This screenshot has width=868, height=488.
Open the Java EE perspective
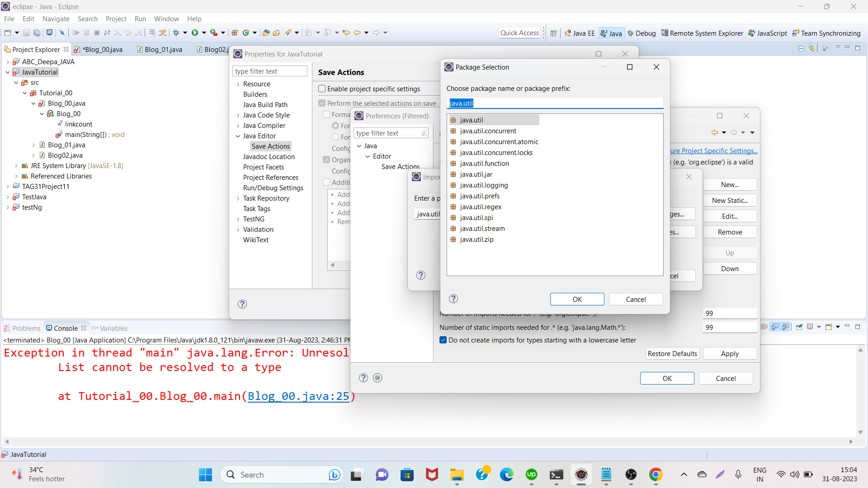[580, 33]
